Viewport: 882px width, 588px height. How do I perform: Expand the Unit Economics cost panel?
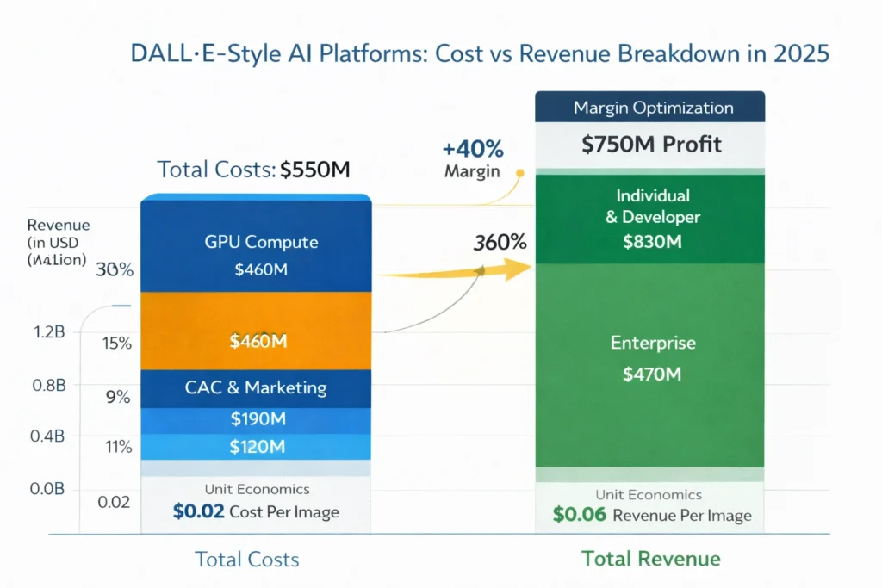(x=255, y=500)
